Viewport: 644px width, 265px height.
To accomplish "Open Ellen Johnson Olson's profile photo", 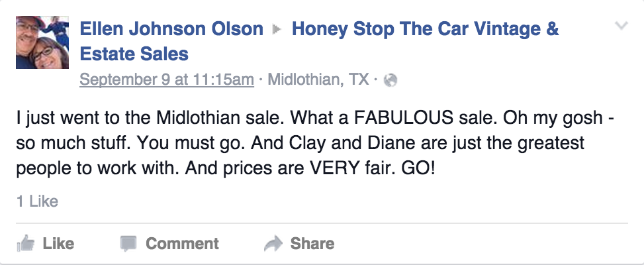I will pyautogui.click(x=42, y=42).
